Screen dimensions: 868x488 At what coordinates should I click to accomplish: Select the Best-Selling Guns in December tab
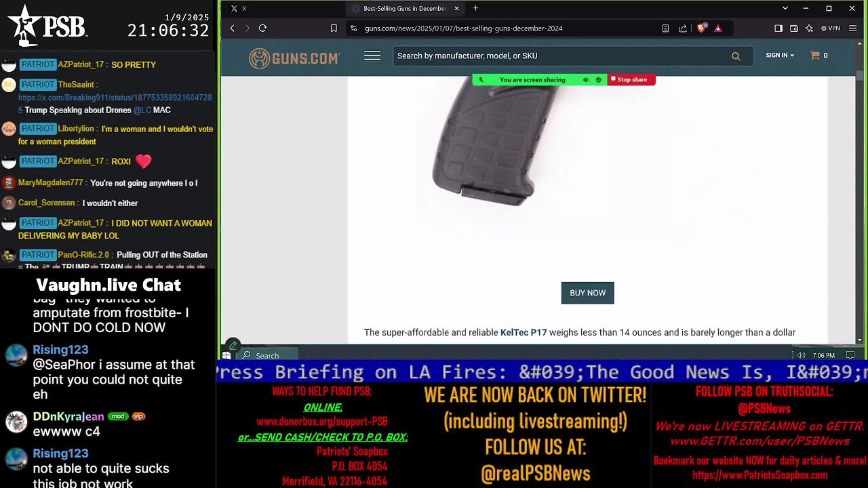point(405,8)
